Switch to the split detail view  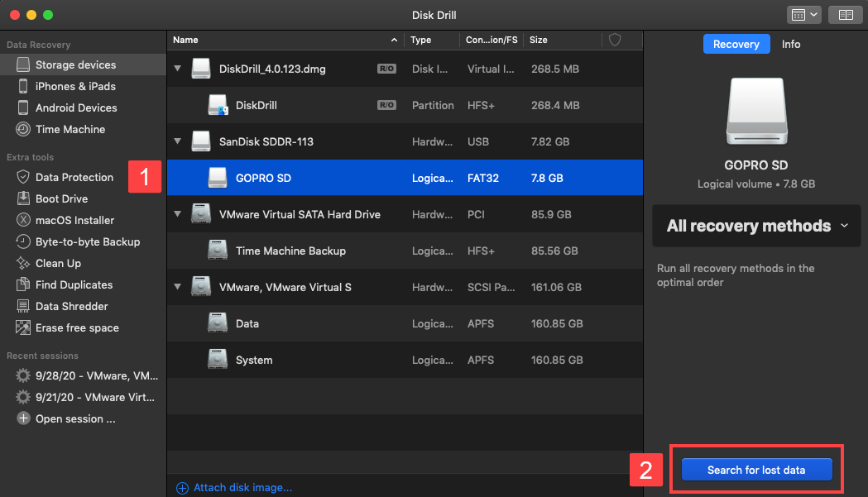[x=845, y=14]
